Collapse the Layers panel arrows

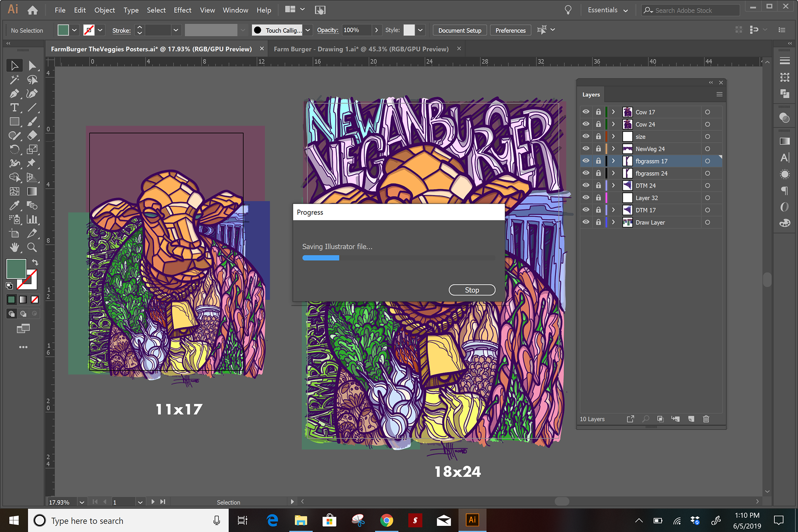[711, 82]
